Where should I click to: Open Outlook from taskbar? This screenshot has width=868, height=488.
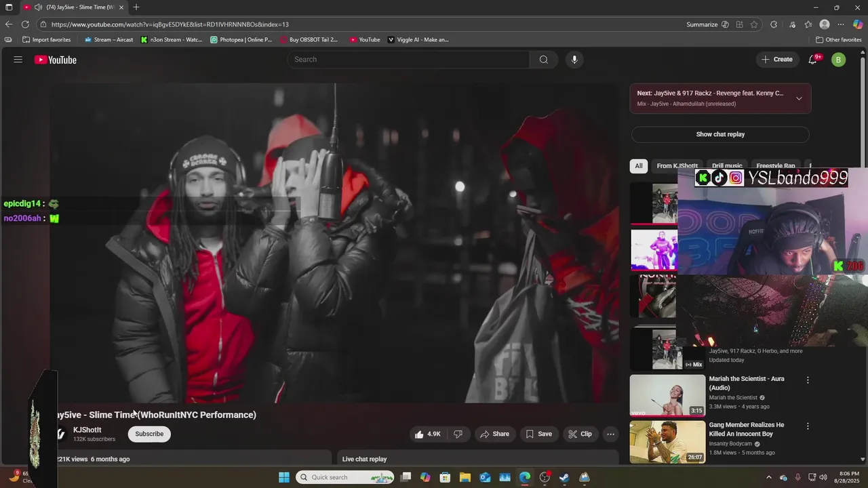(485, 477)
